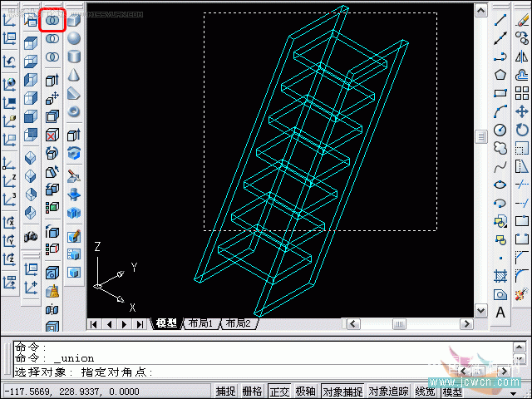Jump to first layout tab arrow
532x399 pixels.
94,324
